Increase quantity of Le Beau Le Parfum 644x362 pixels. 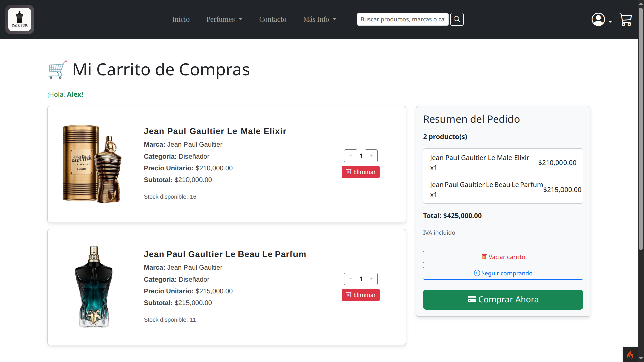[371, 279]
